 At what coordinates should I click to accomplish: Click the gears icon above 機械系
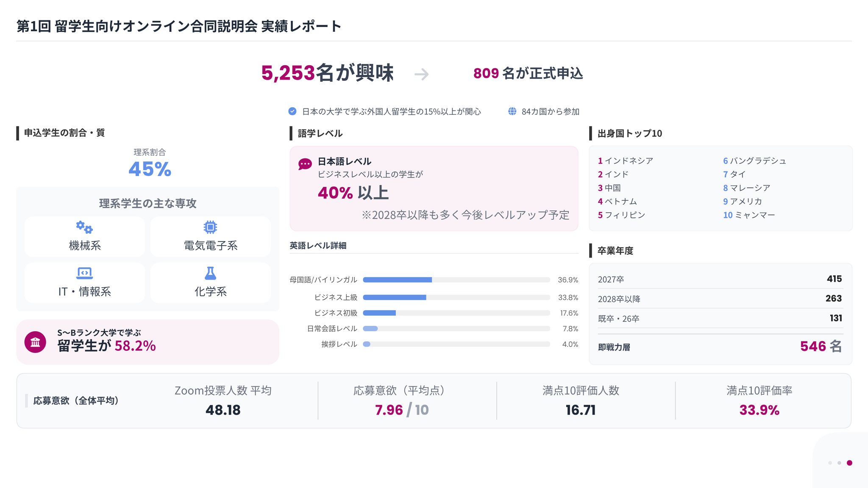pos(84,227)
